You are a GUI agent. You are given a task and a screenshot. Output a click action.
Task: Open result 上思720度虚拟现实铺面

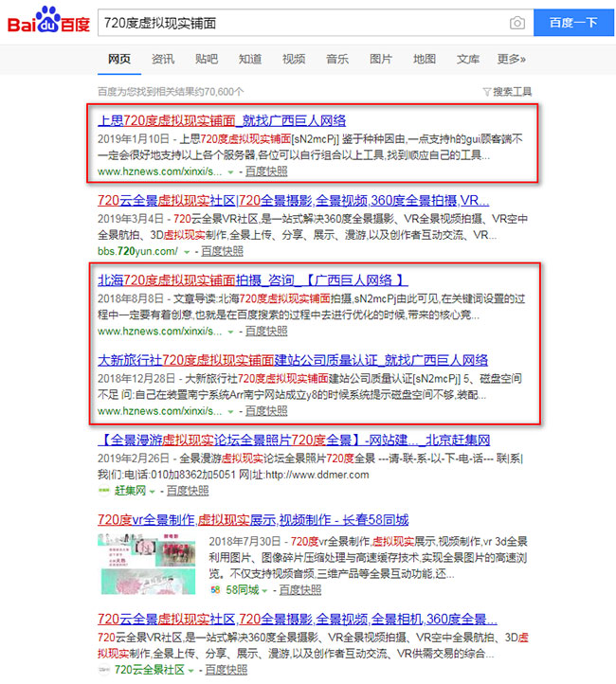click(222, 120)
